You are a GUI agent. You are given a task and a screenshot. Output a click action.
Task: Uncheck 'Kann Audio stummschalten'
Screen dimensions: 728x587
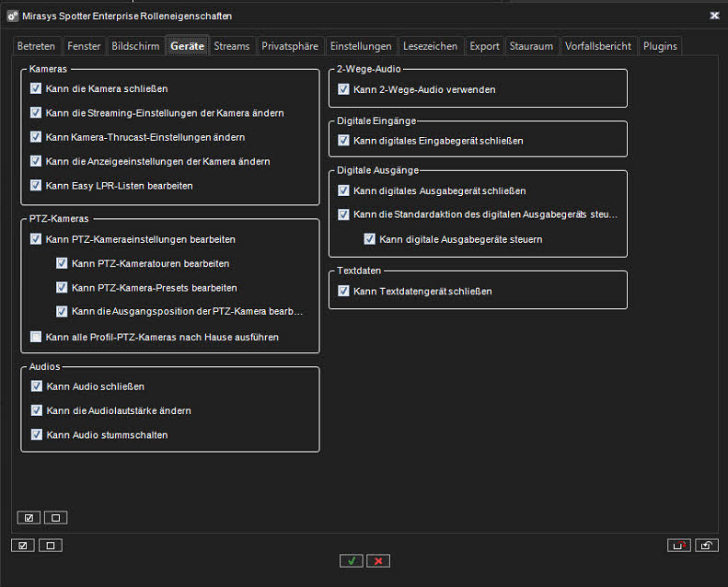tap(36, 434)
